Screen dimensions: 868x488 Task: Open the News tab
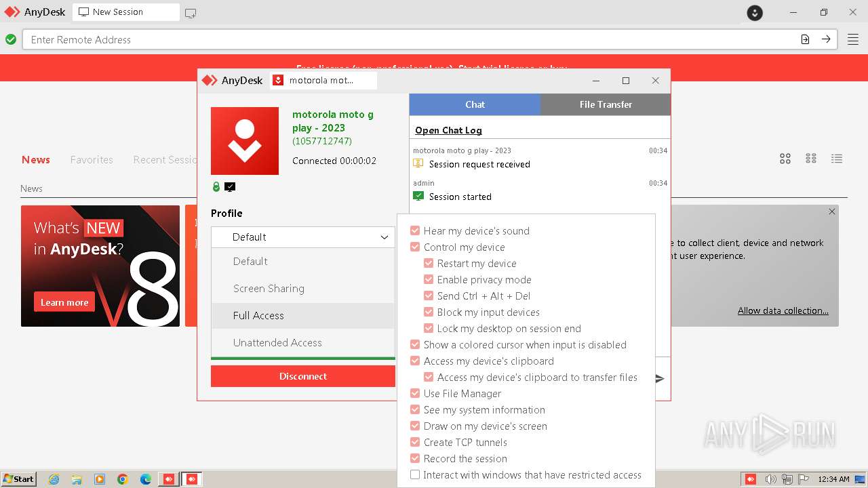(x=36, y=160)
